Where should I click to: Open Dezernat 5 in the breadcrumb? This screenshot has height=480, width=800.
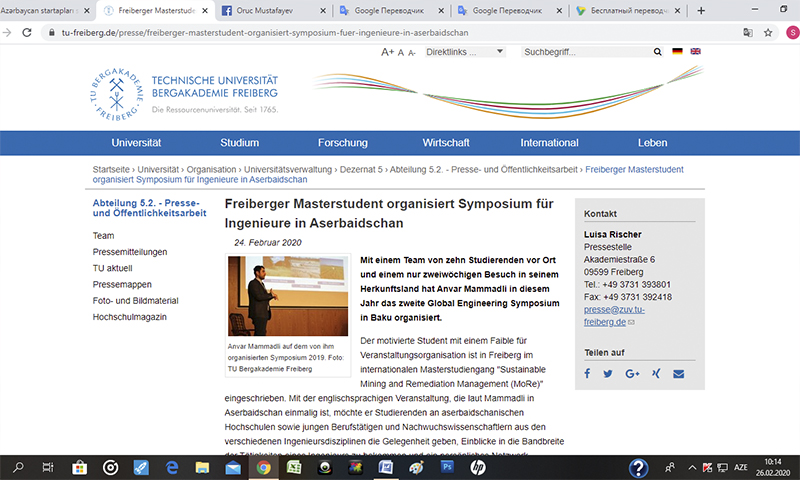click(361, 169)
